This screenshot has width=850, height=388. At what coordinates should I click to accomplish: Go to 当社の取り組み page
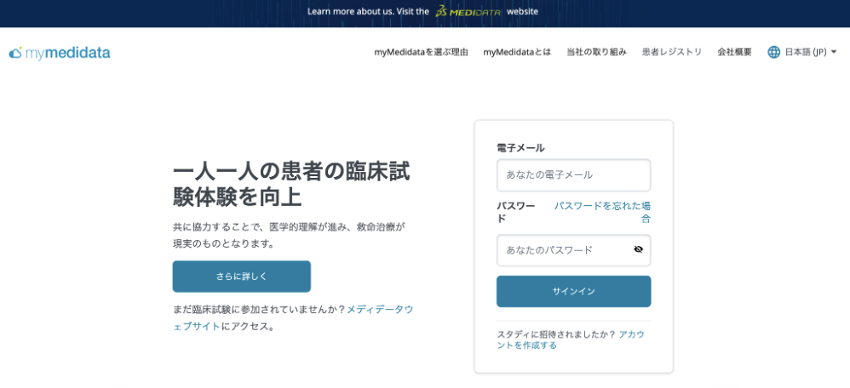pyautogui.click(x=596, y=52)
